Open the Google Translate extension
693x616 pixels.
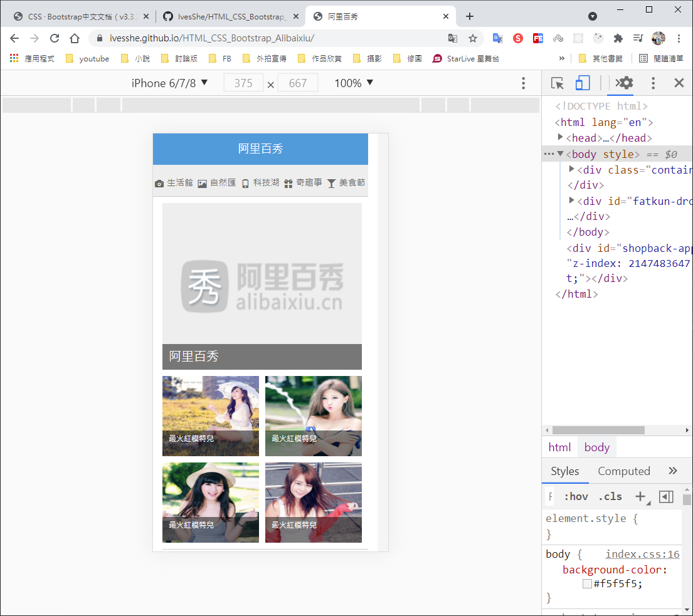(x=498, y=38)
